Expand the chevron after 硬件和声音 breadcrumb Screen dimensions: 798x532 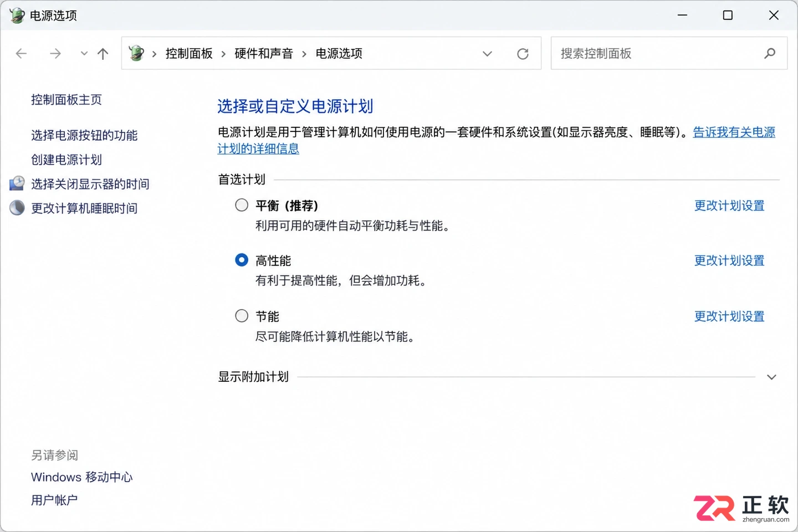[304, 54]
